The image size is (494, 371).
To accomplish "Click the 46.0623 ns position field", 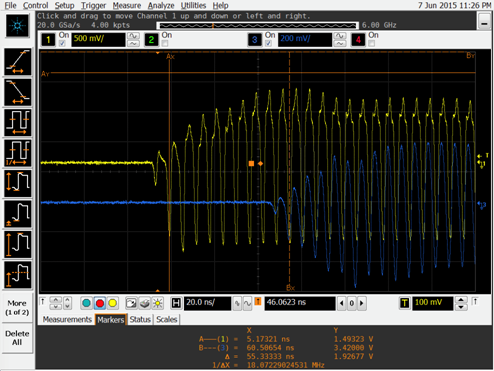I will coord(300,303).
